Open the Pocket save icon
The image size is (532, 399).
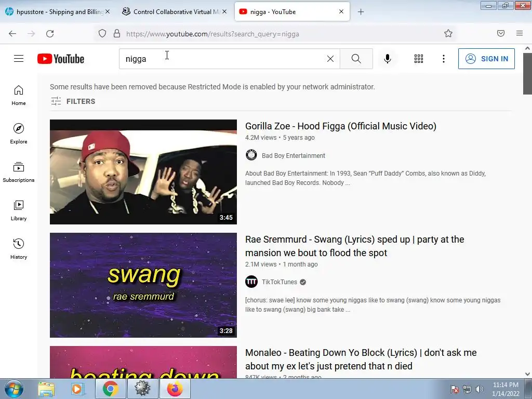point(501,33)
